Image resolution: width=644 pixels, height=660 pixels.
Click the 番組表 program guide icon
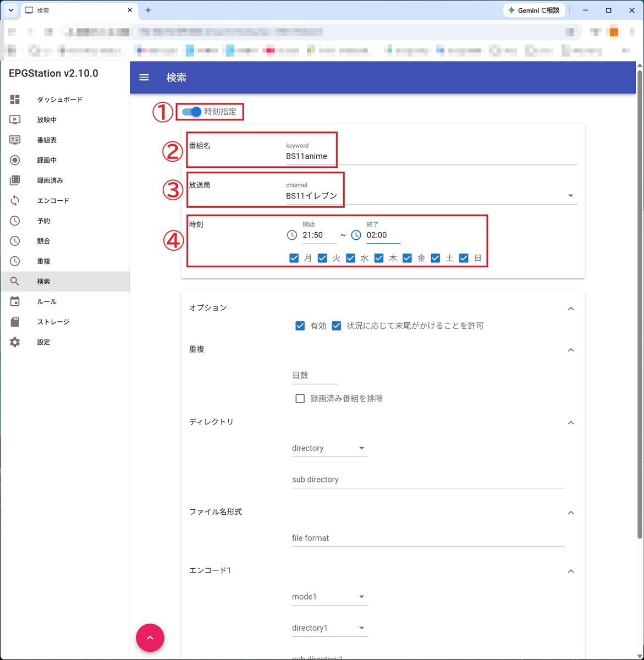(15, 140)
